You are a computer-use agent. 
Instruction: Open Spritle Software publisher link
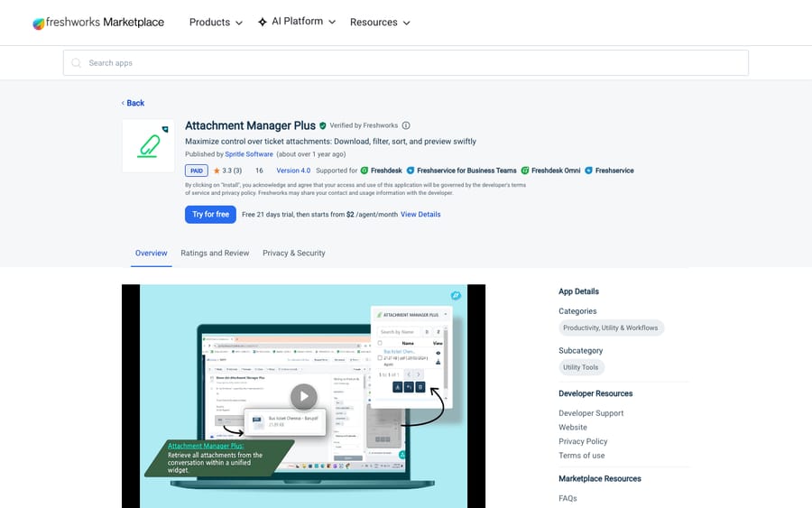click(249, 154)
